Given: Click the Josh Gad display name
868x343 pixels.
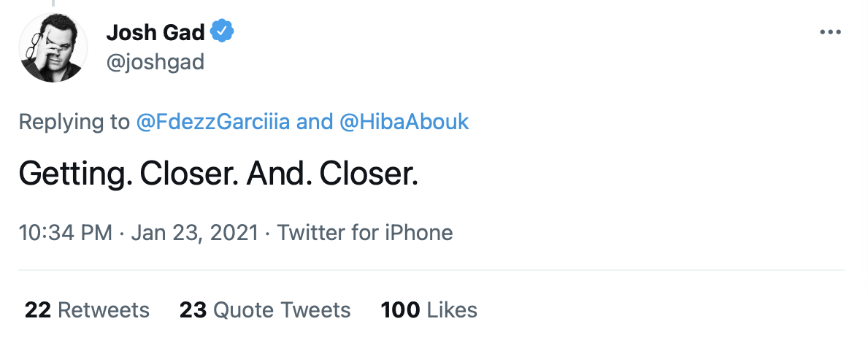Looking at the screenshot, I should pyautogui.click(x=155, y=33).
